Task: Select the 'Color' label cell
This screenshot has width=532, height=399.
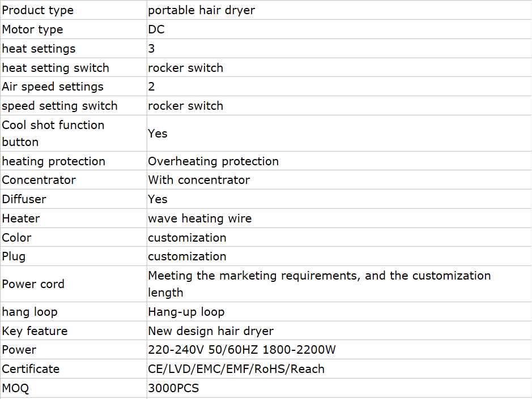Action: point(16,238)
